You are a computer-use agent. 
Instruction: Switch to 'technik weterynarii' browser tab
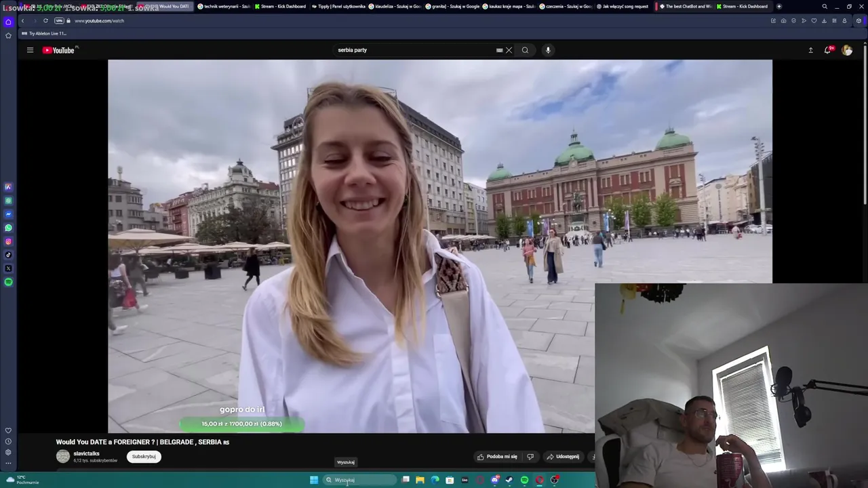coord(223,6)
